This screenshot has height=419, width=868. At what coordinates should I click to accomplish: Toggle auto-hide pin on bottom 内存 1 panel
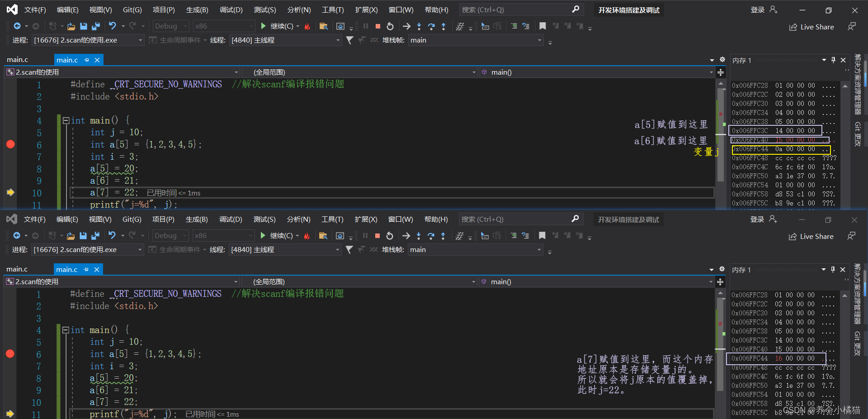click(833, 269)
